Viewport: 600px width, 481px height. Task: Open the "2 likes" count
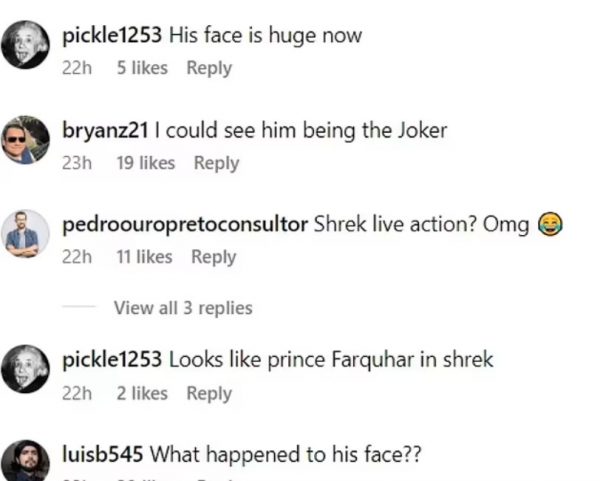(x=142, y=393)
